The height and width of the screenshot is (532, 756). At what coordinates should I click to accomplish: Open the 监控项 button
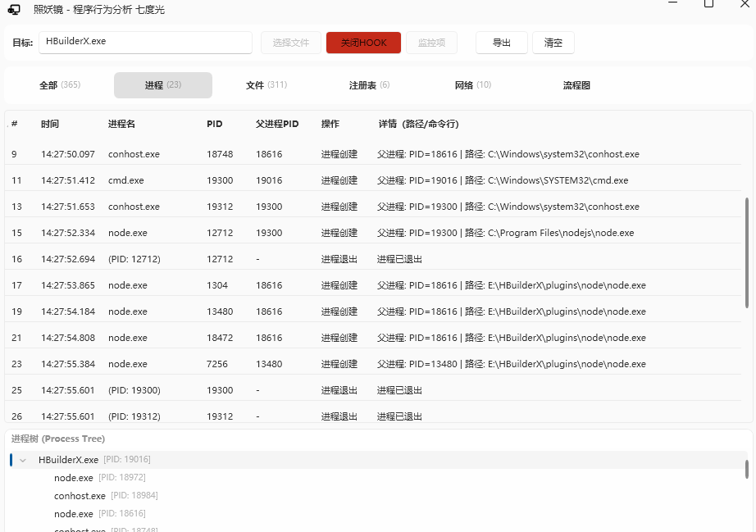pos(431,43)
